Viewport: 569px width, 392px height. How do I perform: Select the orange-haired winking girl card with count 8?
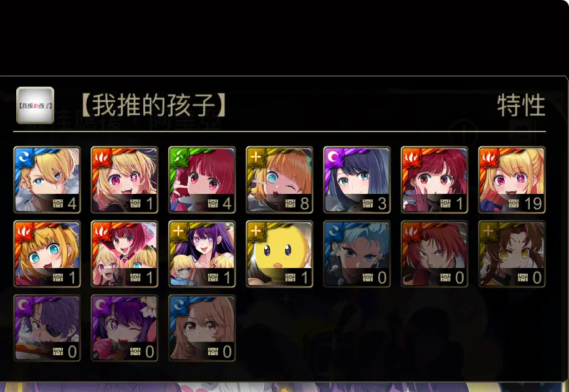pyautogui.click(x=279, y=179)
